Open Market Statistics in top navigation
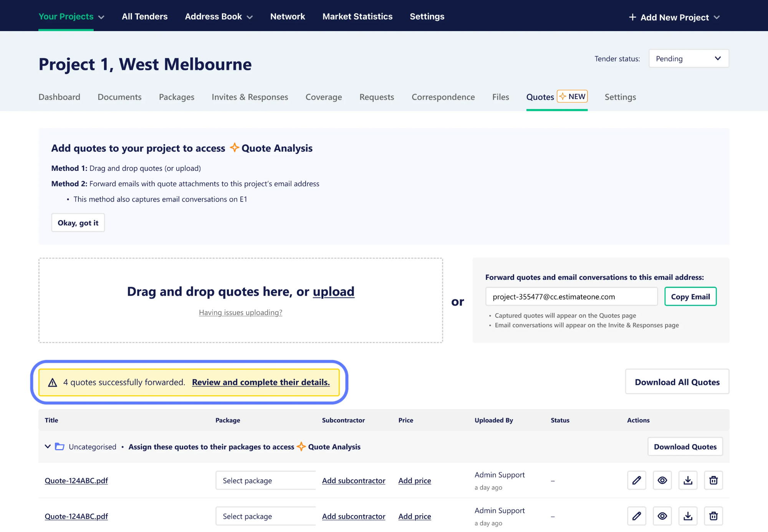 (357, 17)
